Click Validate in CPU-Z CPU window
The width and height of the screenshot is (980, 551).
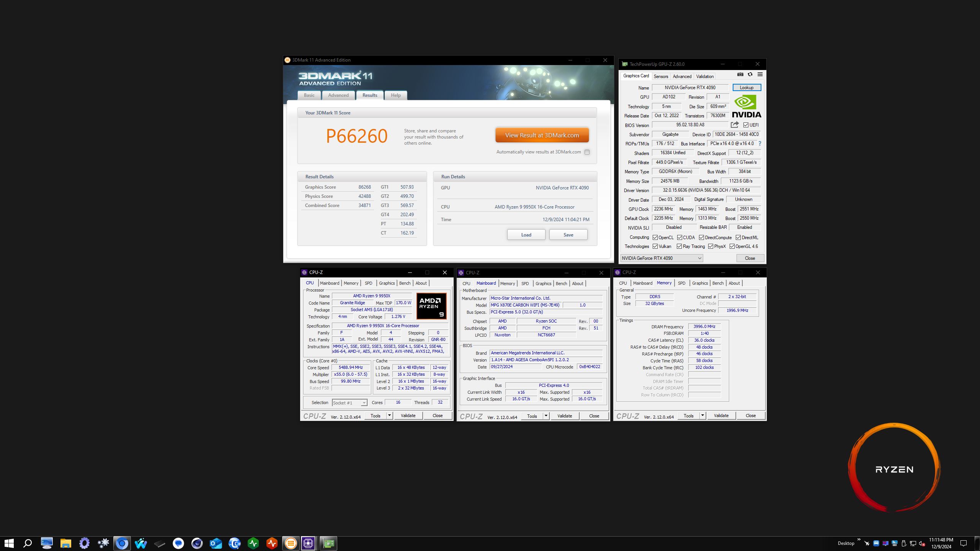(408, 416)
